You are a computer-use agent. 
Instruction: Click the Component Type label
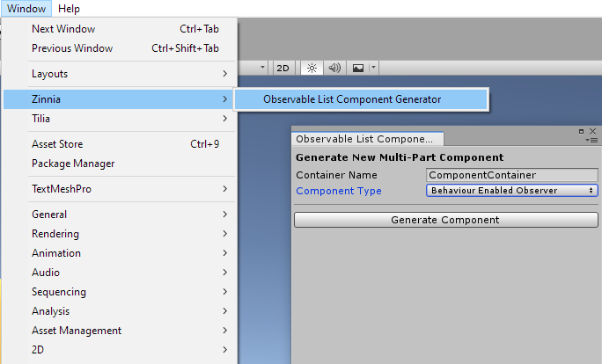pos(339,191)
